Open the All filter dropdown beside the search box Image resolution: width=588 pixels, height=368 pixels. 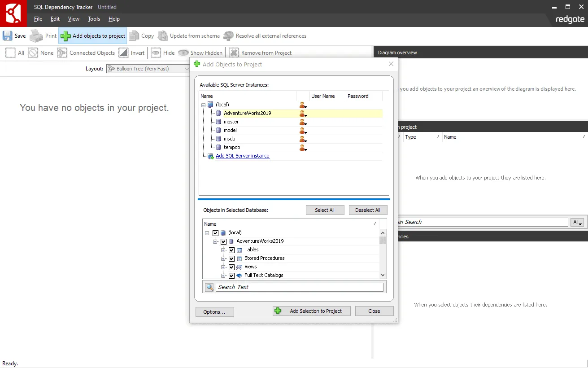577,222
